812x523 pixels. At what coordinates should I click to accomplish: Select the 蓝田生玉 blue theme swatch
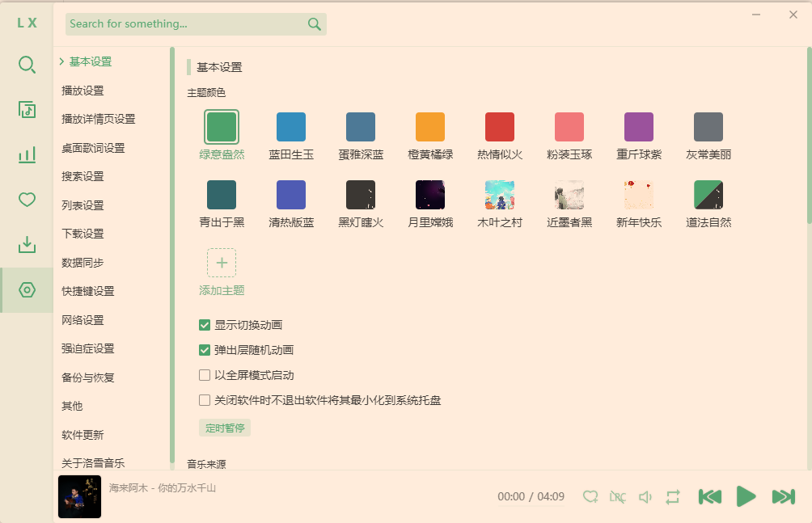291,127
